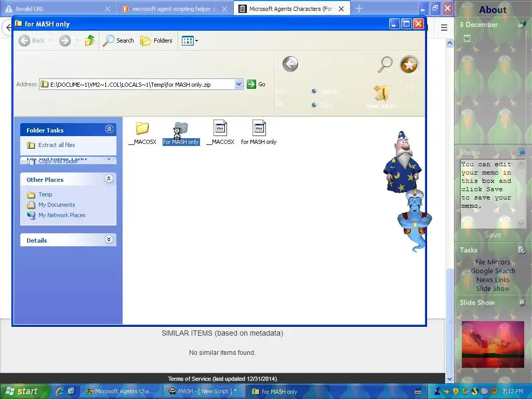Open the Temp folder link

[45, 194]
